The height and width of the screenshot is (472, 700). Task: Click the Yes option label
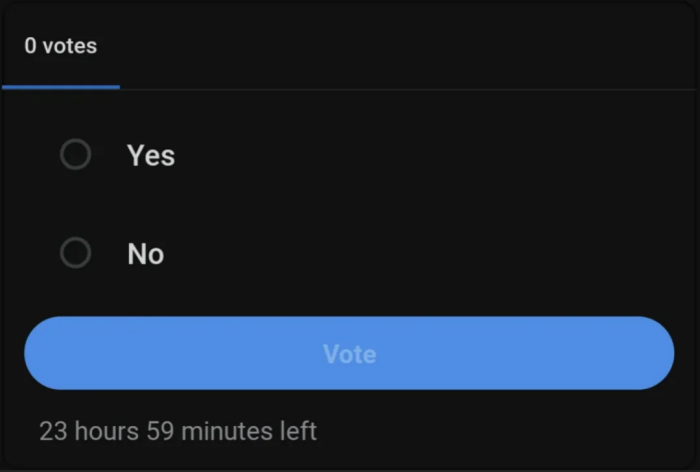[151, 155]
